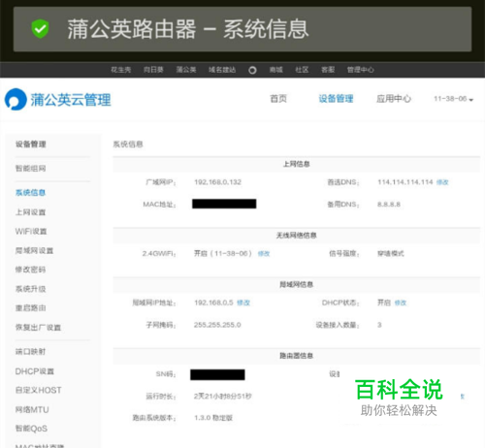Go to 商城 in the top bar

tap(276, 70)
